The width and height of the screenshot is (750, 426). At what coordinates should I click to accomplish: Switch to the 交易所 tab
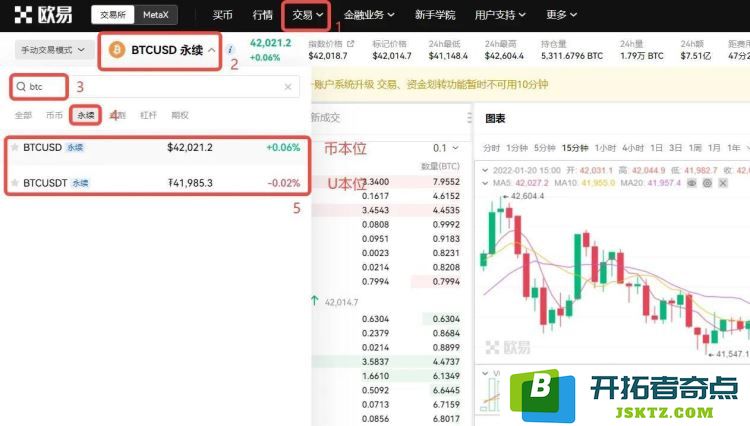[113, 15]
